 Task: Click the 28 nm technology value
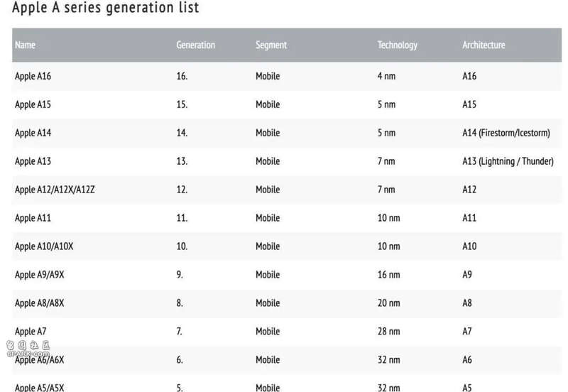(388, 331)
